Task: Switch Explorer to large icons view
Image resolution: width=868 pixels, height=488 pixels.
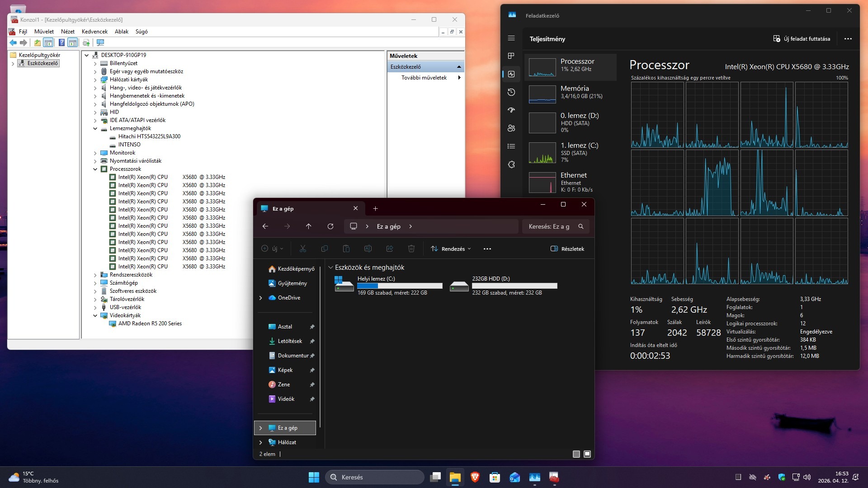Action: tap(587, 454)
